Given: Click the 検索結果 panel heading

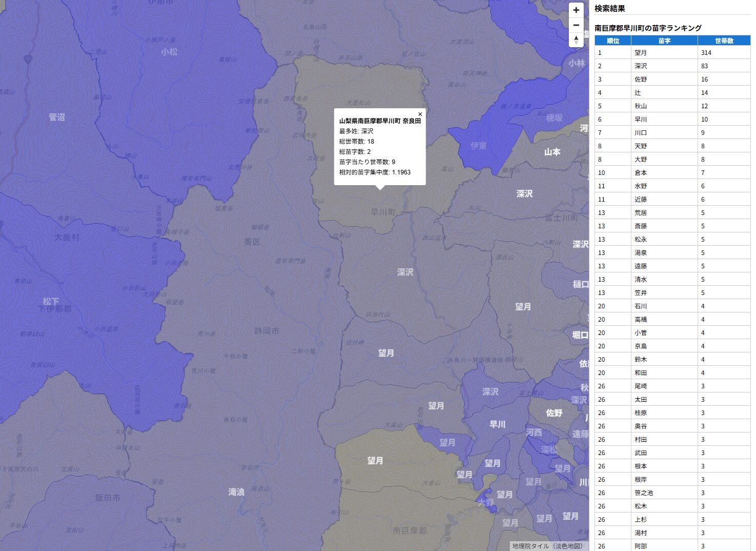Looking at the screenshot, I should click(610, 9).
